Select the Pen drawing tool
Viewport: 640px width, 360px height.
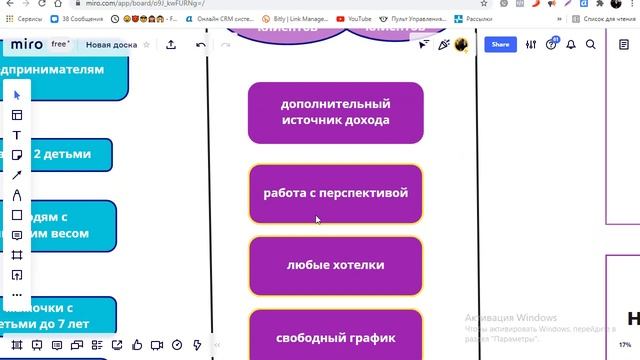click(x=17, y=195)
